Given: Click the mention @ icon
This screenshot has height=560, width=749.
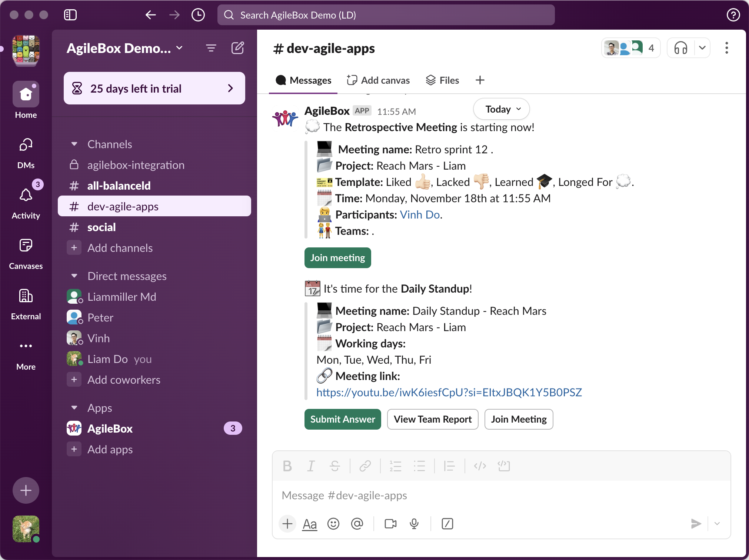Looking at the screenshot, I should pos(357,524).
